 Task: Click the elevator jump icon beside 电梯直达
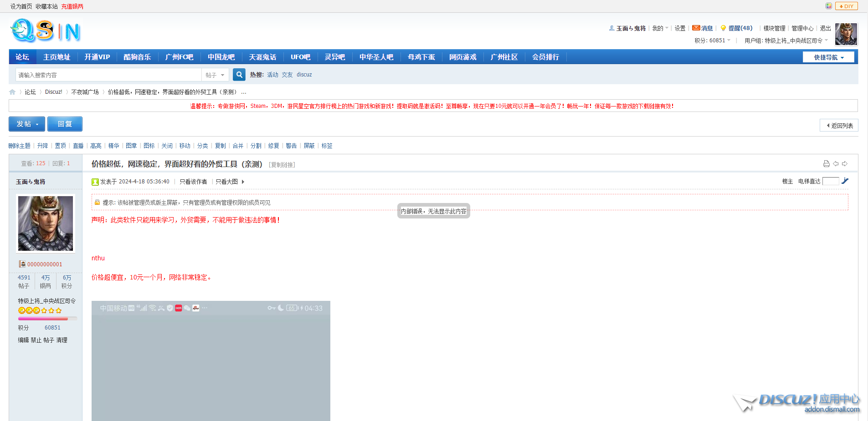click(x=845, y=181)
